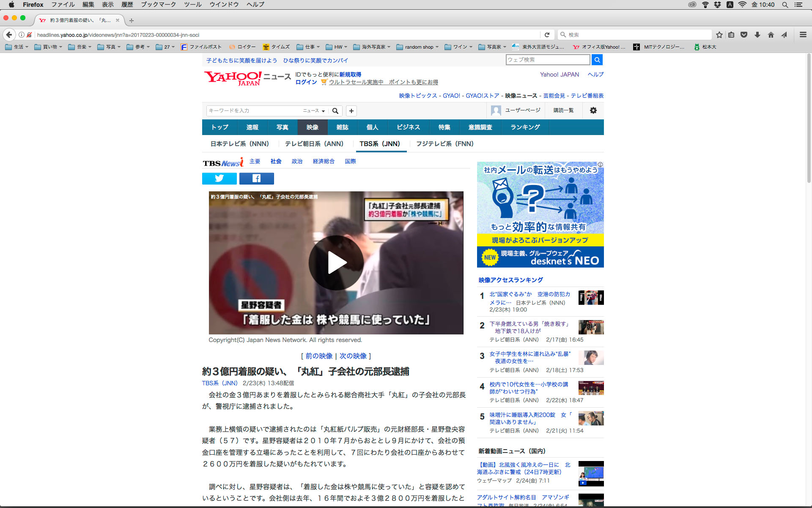
Task: Share article via the Twitter icon button
Action: (219, 179)
